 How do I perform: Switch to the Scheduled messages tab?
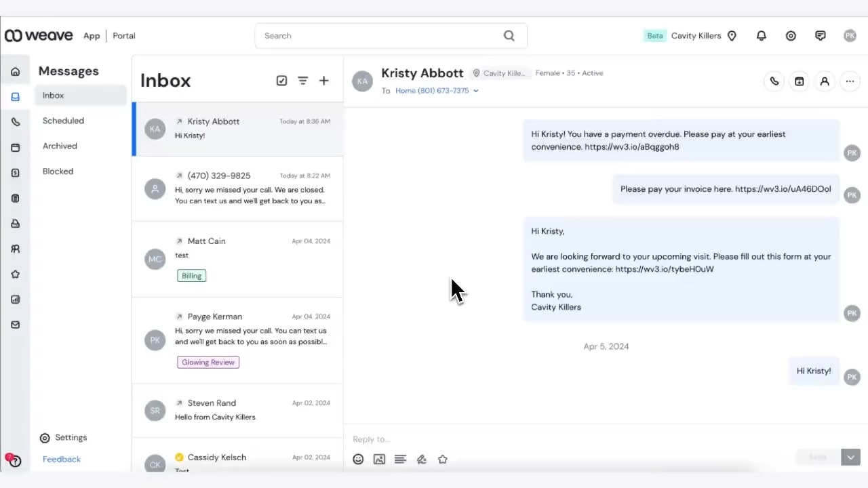click(x=63, y=121)
